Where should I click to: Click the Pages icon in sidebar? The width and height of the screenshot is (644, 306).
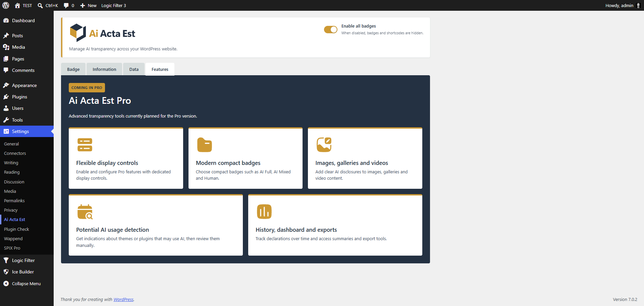click(6, 59)
